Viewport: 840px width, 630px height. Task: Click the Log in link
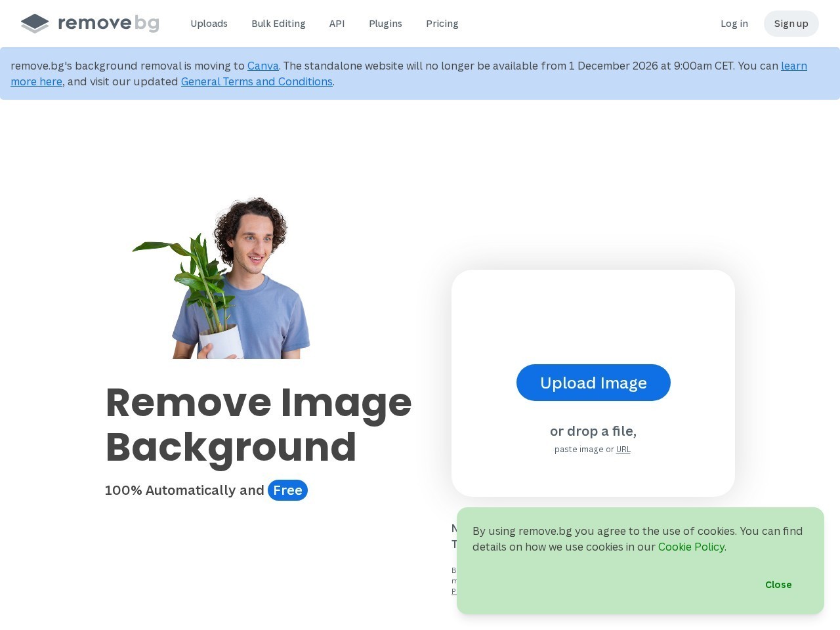pyautogui.click(x=734, y=24)
